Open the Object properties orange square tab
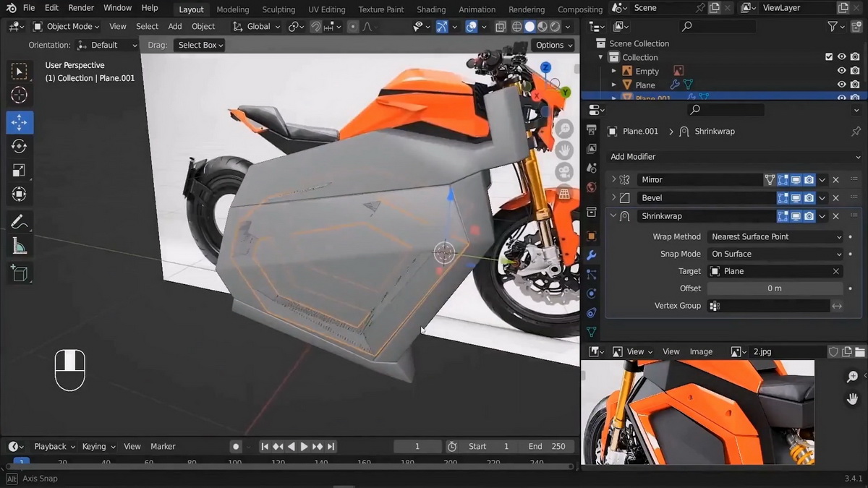The height and width of the screenshot is (488, 868). [x=591, y=236]
